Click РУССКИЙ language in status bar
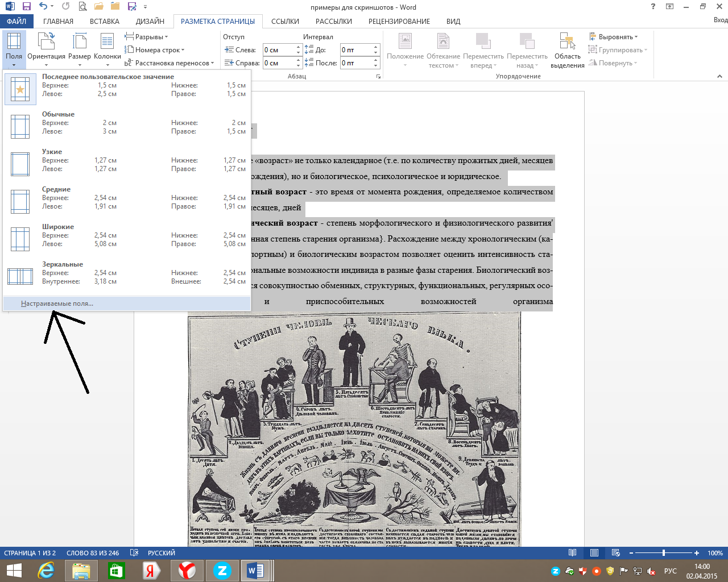 tap(162, 553)
